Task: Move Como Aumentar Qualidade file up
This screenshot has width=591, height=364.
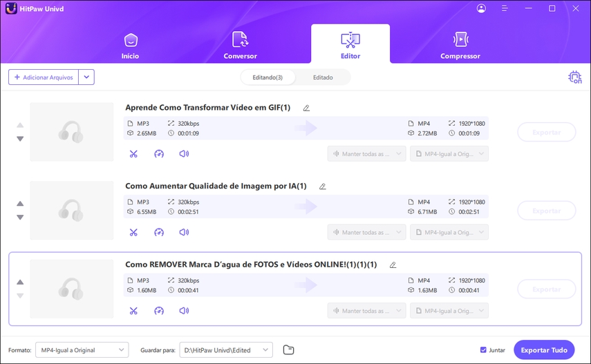Action: click(x=20, y=204)
